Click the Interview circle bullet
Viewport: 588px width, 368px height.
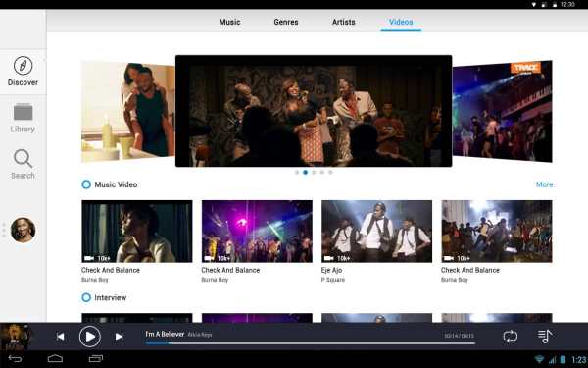[x=86, y=297]
